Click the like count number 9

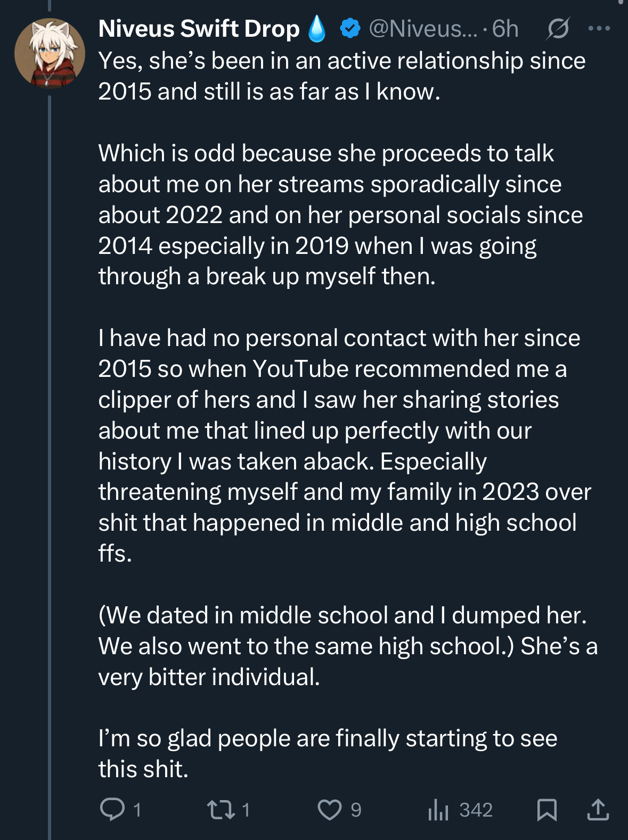pos(356,810)
